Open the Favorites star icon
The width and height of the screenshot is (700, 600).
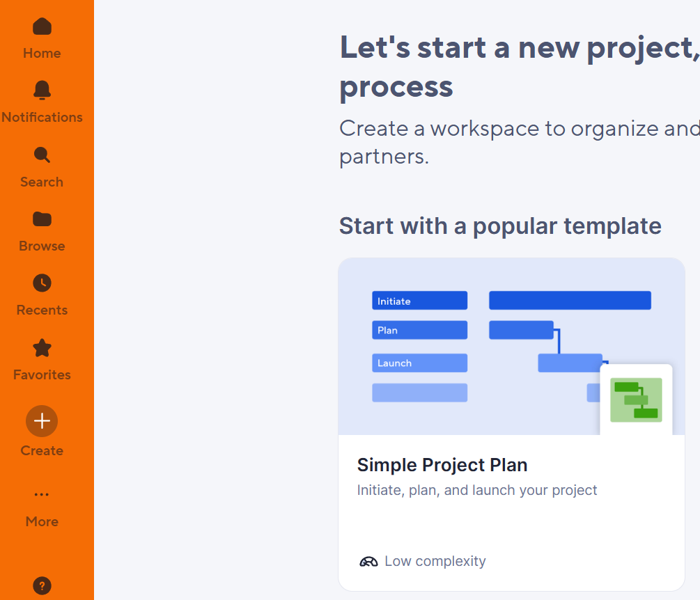[42, 348]
